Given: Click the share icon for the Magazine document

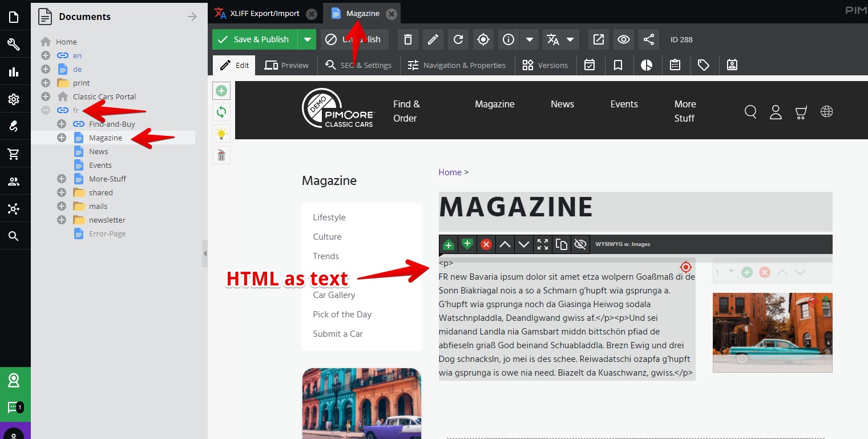Looking at the screenshot, I should tap(648, 39).
